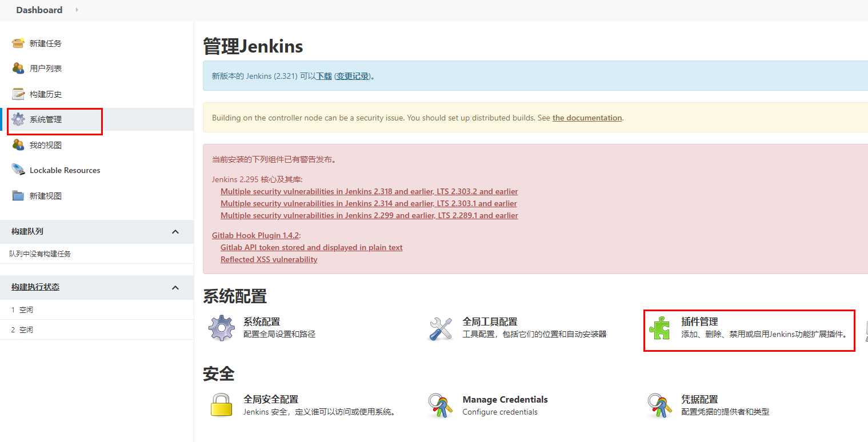
Task: Click the 构建执行状态 heading link
Action: point(35,287)
